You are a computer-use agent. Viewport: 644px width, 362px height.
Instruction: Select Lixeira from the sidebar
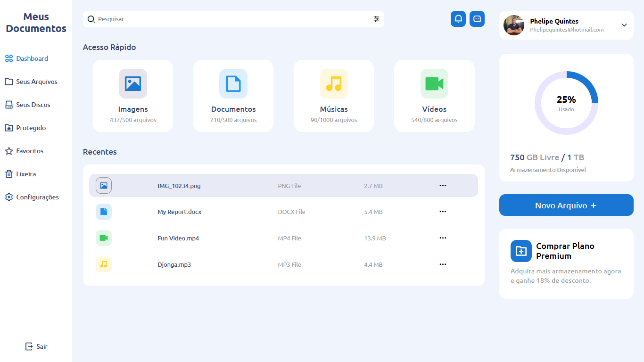[x=25, y=174]
